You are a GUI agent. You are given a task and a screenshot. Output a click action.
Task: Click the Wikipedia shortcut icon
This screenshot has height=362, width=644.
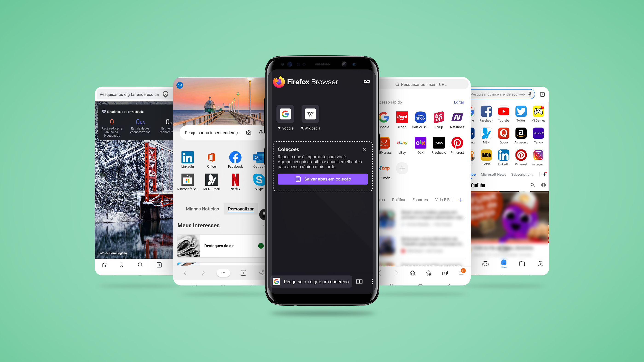point(309,114)
